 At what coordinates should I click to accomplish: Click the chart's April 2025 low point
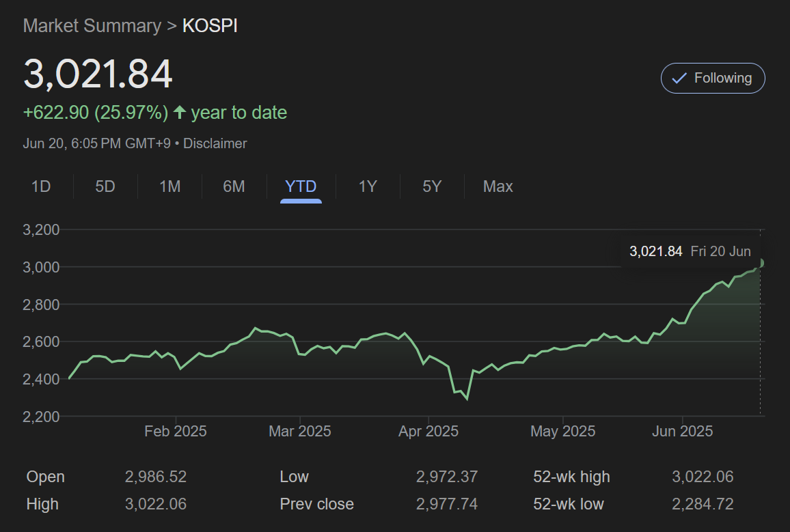pyautogui.click(x=467, y=400)
